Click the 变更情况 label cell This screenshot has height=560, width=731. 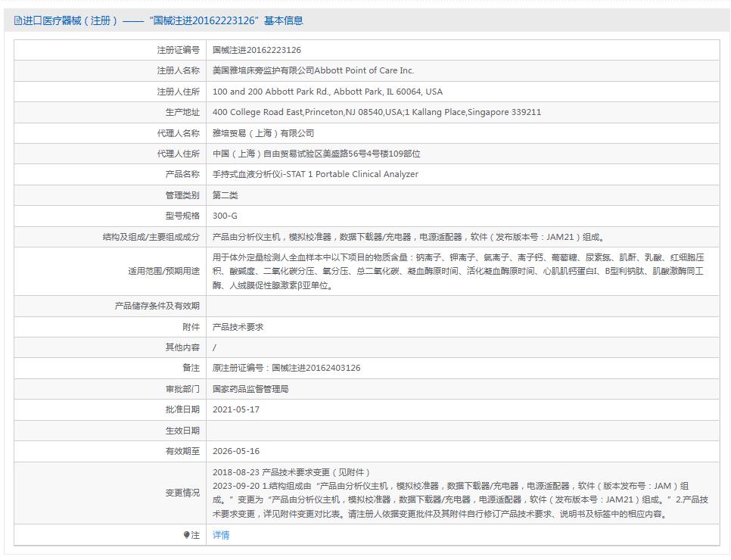pos(110,493)
